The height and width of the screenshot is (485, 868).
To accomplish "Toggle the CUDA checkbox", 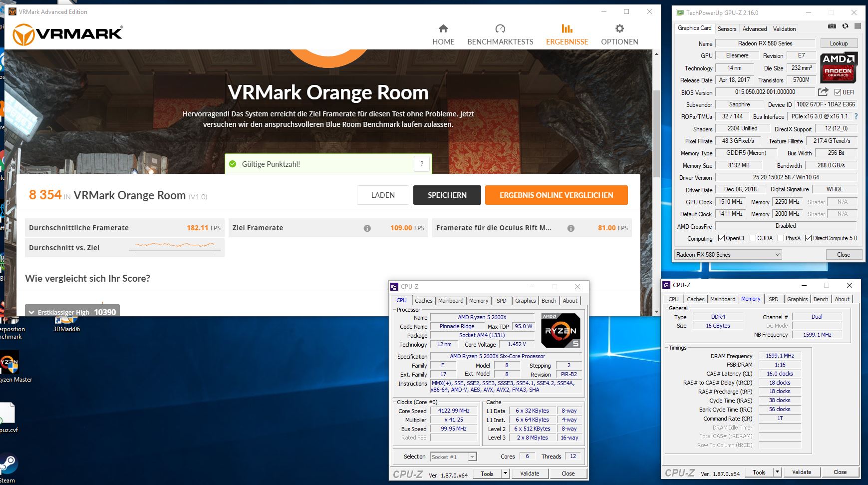I will point(753,238).
